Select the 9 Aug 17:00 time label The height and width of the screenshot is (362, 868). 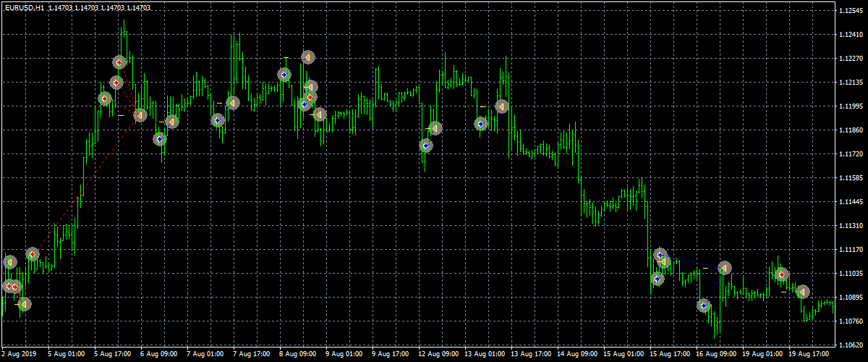click(x=391, y=355)
